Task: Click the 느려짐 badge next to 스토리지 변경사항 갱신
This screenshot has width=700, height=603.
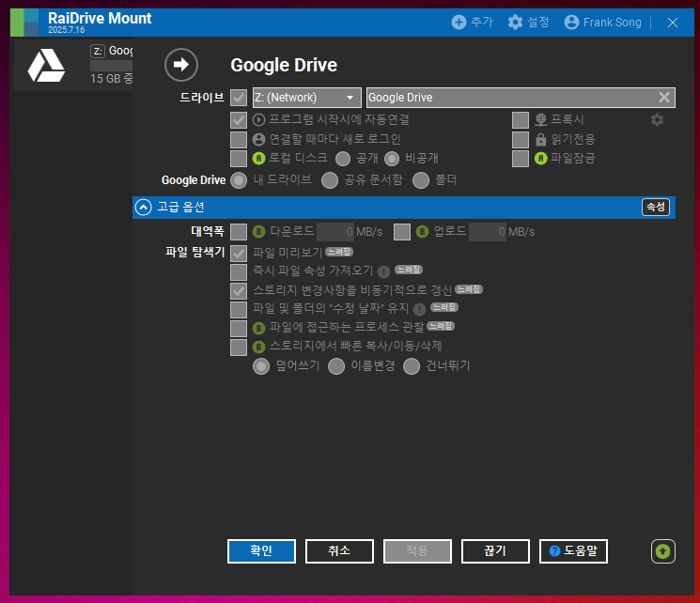Action: click(469, 289)
